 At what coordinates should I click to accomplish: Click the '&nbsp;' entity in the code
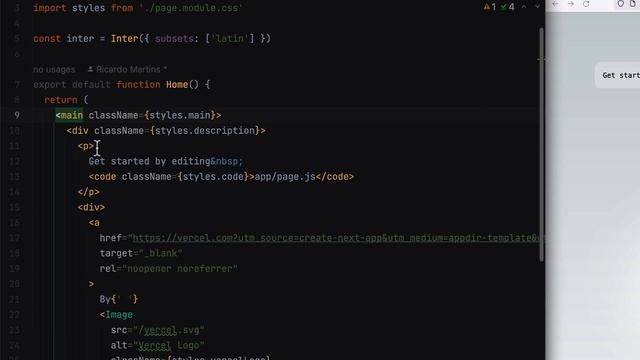pos(227,161)
